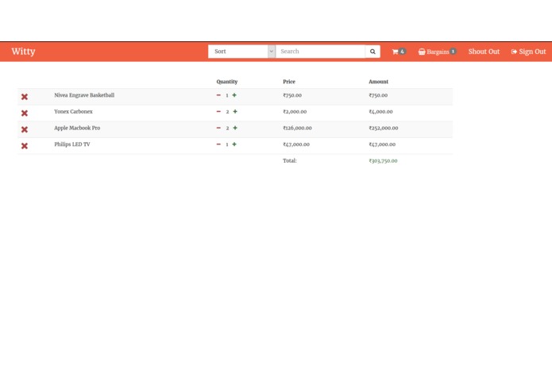Screen dimensions: 552x392
Task: Increase Philips LED TV quantity
Action: click(234, 144)
